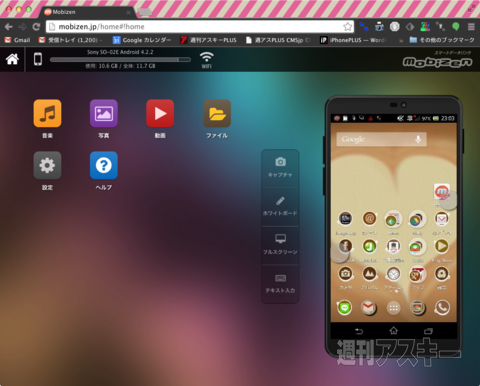Open the ホワイトボード whiteboard pencil tool
The width and height of the screenshot is (480, 386).
(280, 207)
